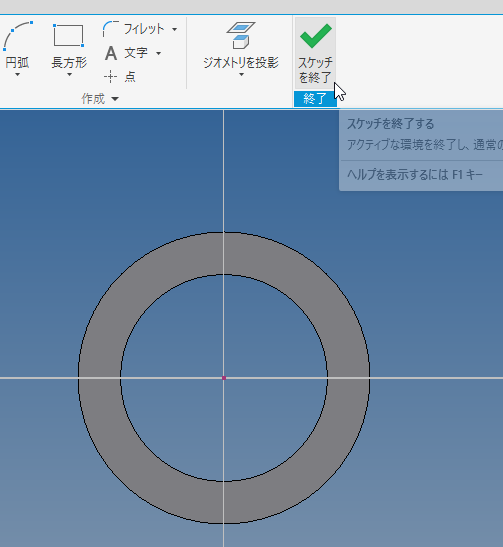The image size is (503, 547).
Task: Click the green checkmark to finish sketch
Action: (316, 36)
